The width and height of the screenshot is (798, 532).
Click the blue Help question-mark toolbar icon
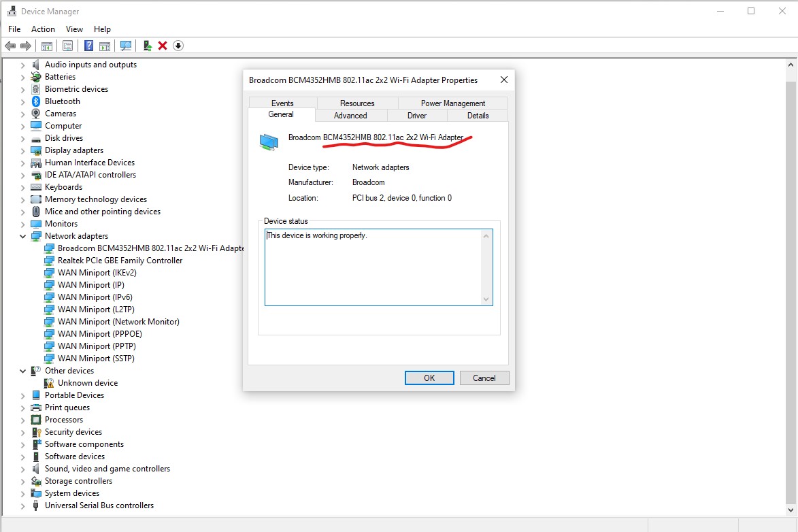click(88, 46)
